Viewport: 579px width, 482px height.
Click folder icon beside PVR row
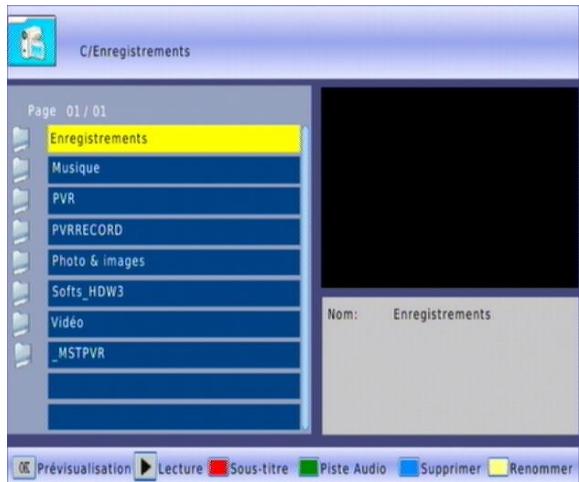[21, 201]
